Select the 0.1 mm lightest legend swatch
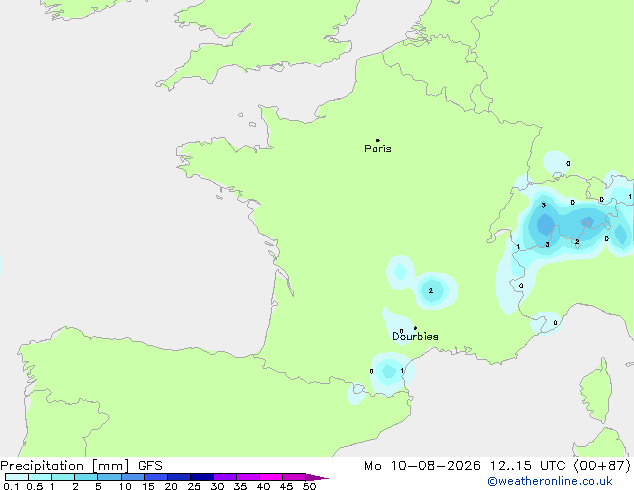The image size is (634, 490). point(17,477)
